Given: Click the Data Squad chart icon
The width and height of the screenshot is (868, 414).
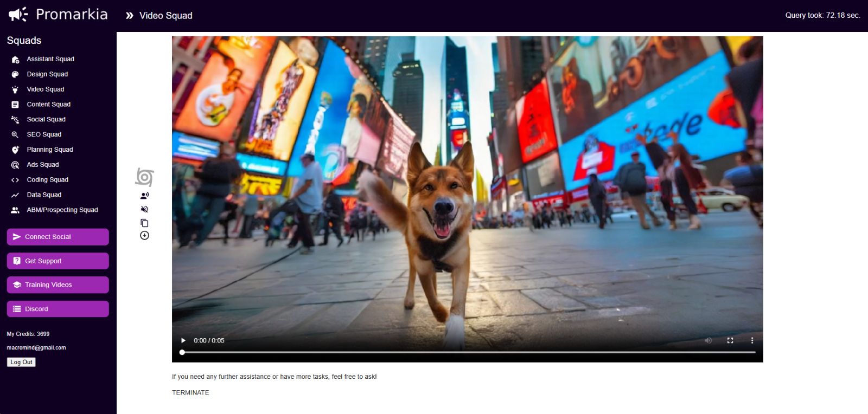Looking at the screenshot, I should click(15, 195).
